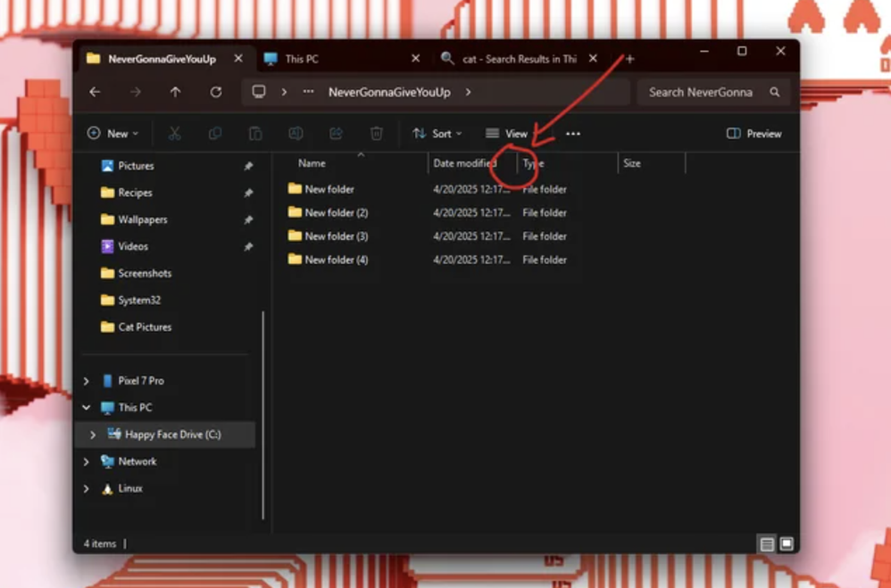The width and height of the screenshot is (891, 588).
Task: Select Pixel 7 Pro in sidebar
Action: pos(141,381)
